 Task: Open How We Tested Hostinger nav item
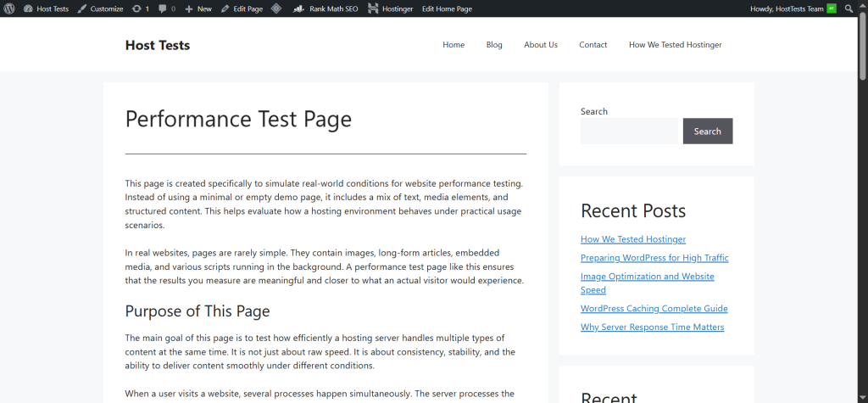[675, 45]
